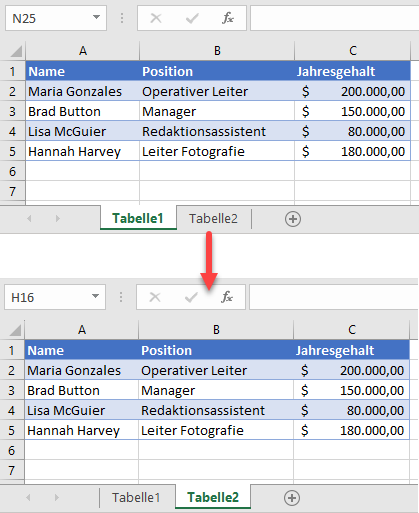The height and width of the screenshot is (513, 419).
Task: Select Brad Button cell in lower sheet
Action: [82, 390]
